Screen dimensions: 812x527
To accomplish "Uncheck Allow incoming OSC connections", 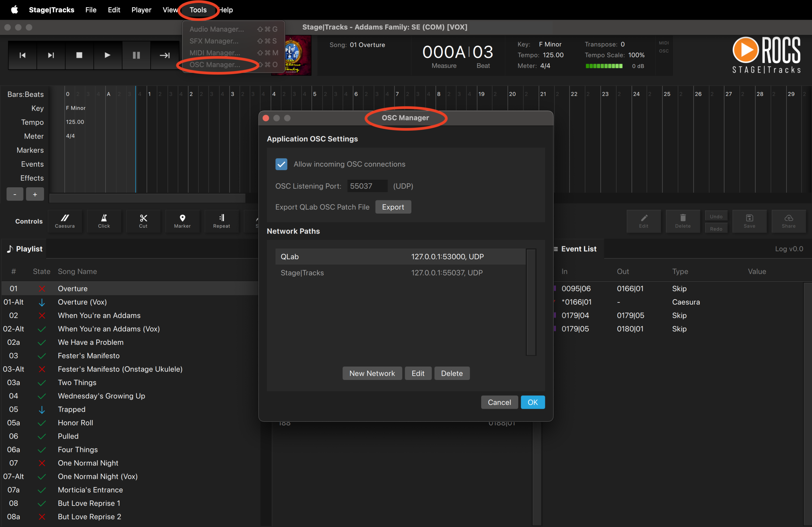I will (281, 164).
